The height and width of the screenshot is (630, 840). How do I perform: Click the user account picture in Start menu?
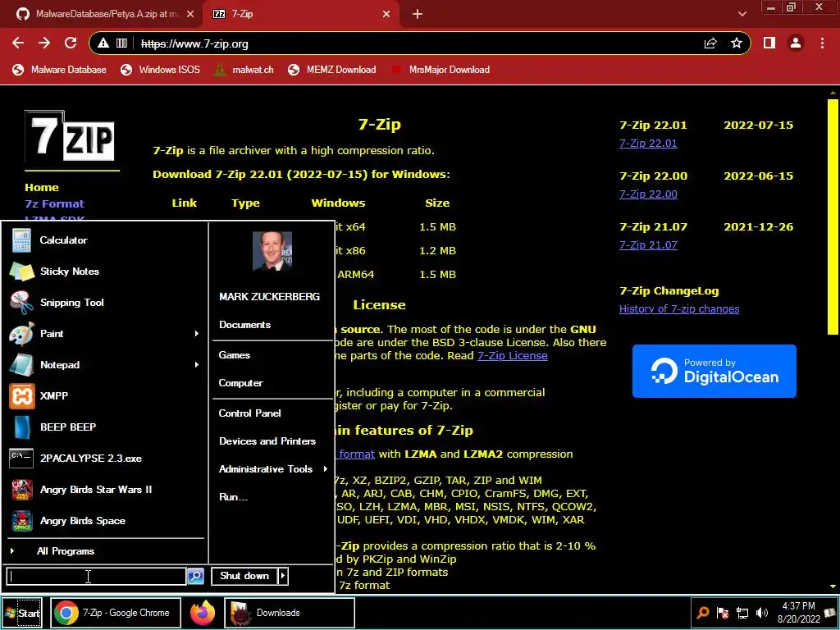click(272, 251)
